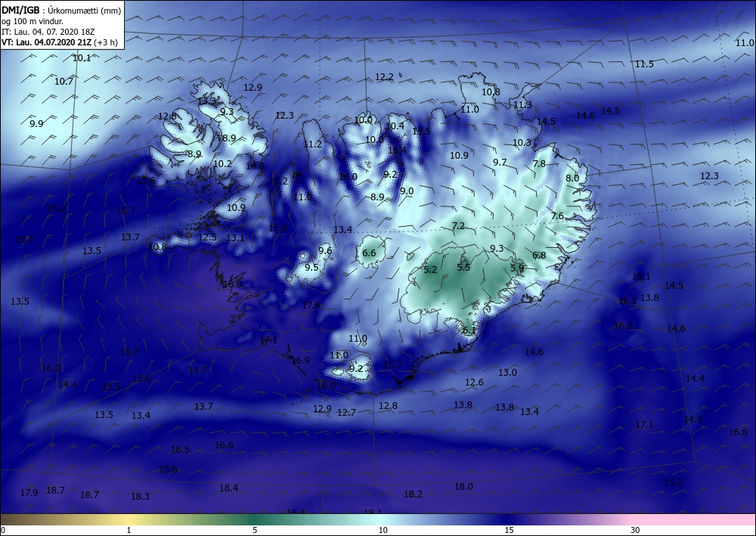The height and width of the screenshot is (536, 756).
Task: Click the map value 15.1
Action: point(641,277)
